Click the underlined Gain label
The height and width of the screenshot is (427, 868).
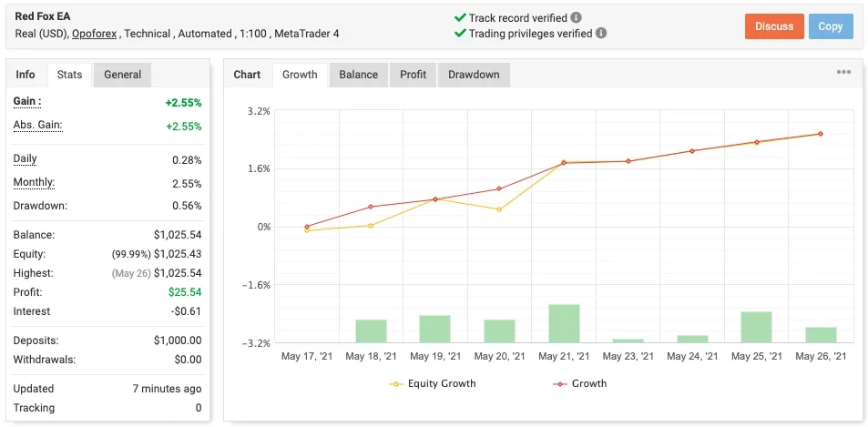27,101
